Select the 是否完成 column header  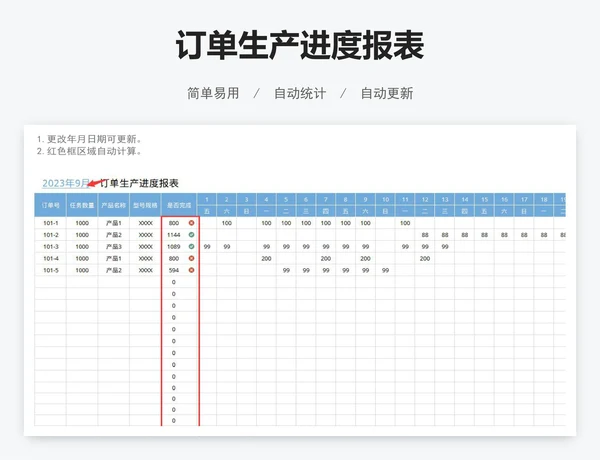pos(179,205)
